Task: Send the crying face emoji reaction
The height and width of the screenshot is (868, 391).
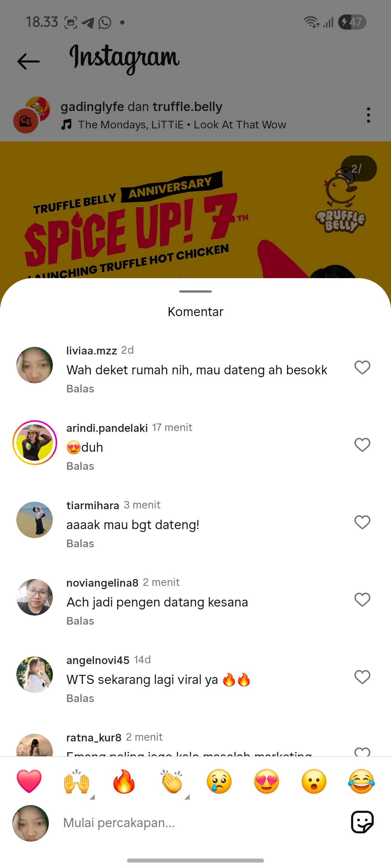Action: click(219, 781)
